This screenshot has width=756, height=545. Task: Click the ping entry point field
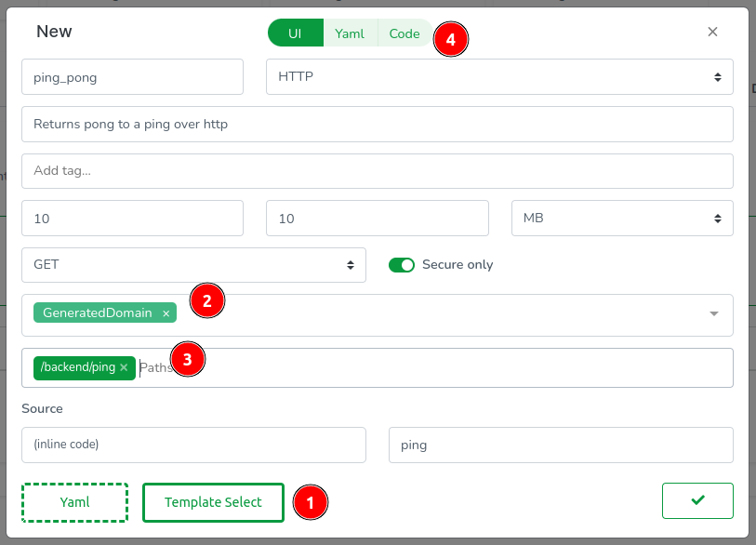click(x=561, y=445)
